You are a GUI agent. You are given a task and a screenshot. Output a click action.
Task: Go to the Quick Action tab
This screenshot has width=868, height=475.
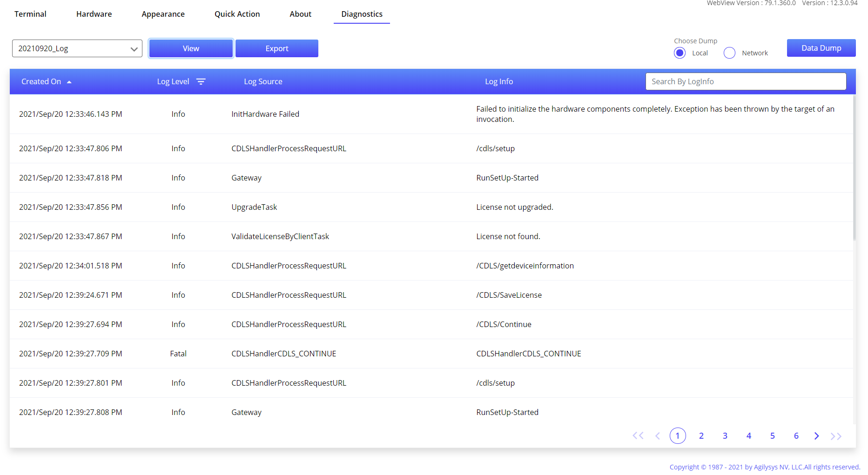237,14
